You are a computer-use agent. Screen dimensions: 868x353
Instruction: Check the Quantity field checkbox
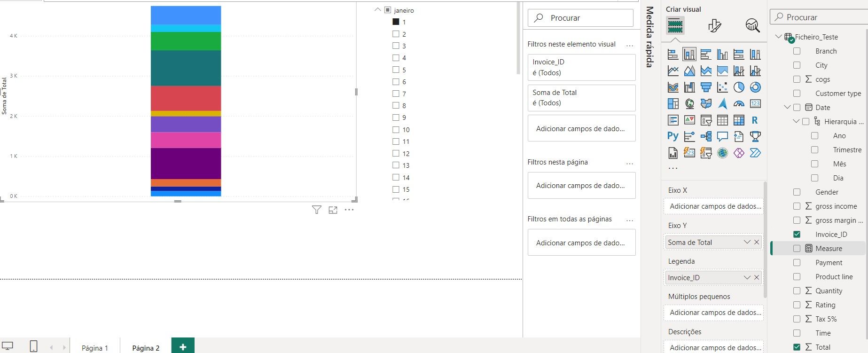[797, 290]
